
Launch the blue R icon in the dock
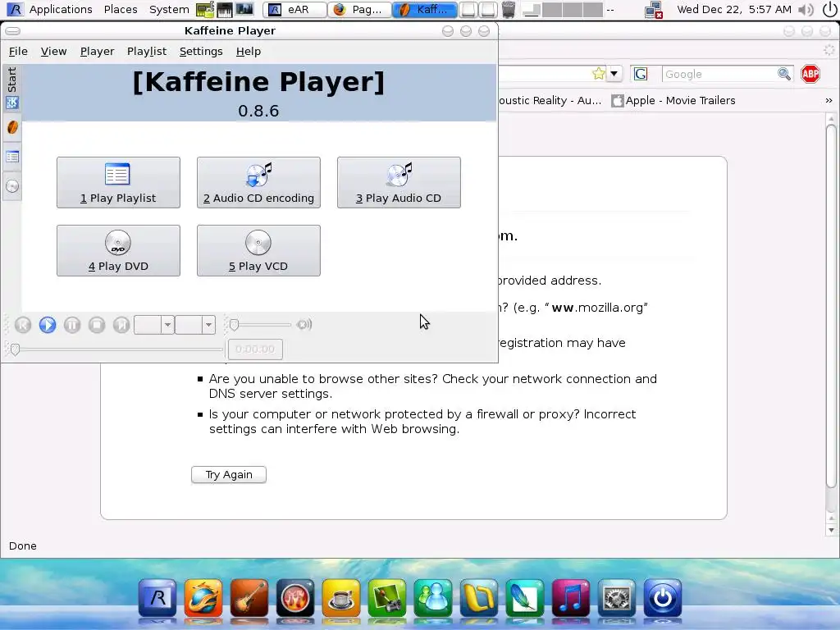157,598
